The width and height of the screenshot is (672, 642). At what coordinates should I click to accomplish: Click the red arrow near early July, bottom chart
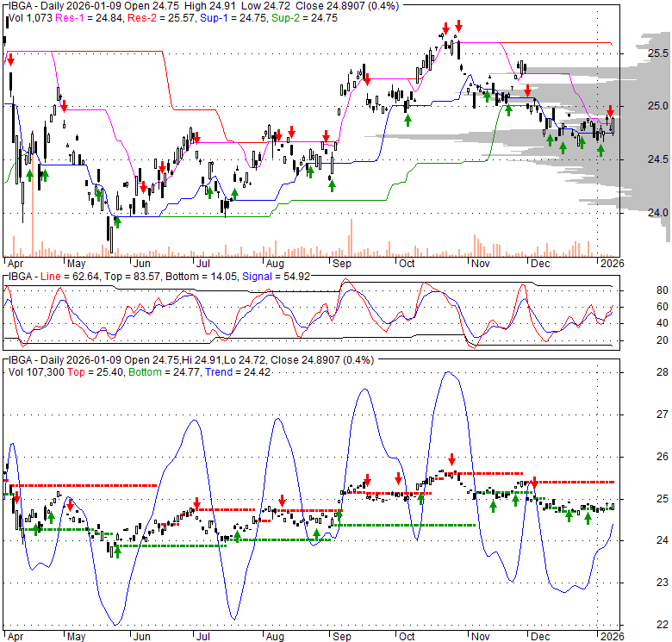196,503
